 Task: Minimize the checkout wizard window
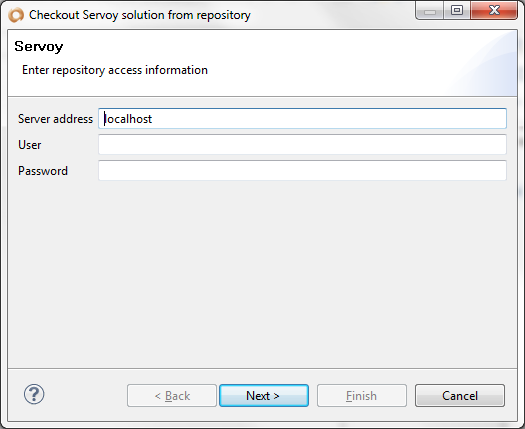point(430,11)
